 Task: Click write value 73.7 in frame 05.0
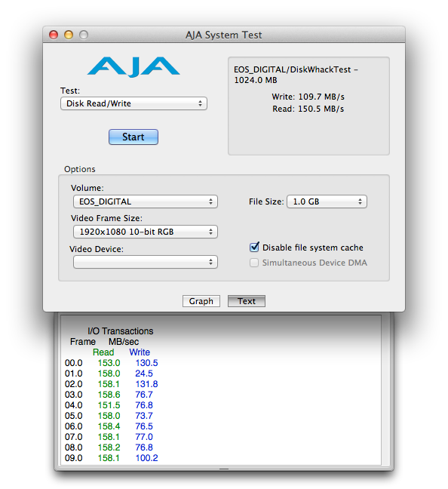point(144,416)
